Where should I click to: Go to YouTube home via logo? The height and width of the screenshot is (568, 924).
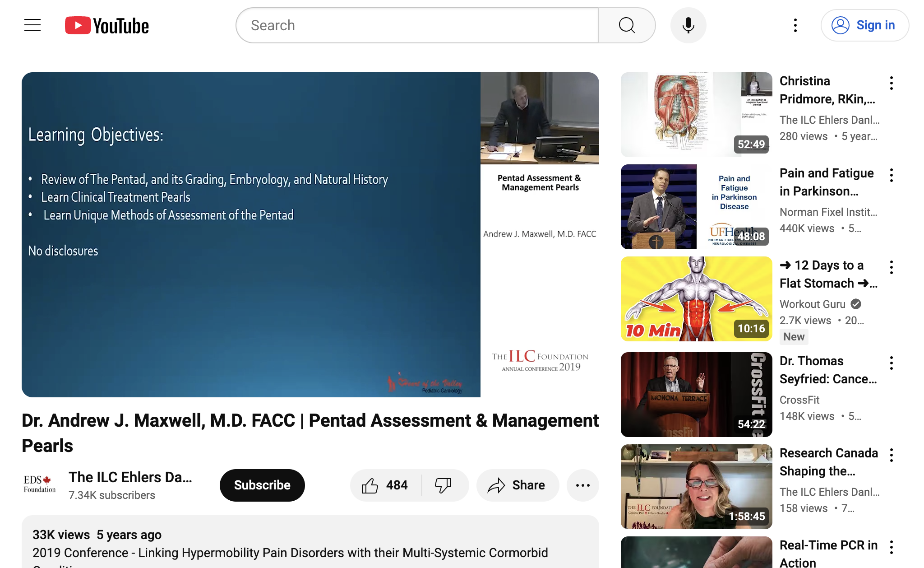[x=107, y=26]
